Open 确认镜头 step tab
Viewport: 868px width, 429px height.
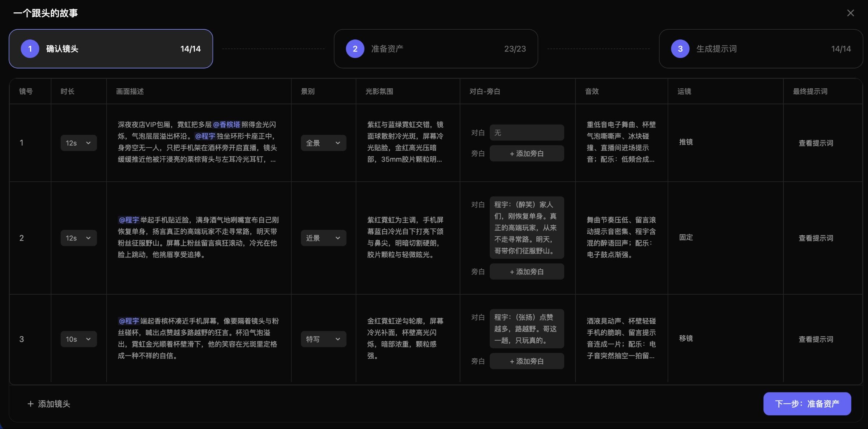pyautogui.click(x=111, y=49)
